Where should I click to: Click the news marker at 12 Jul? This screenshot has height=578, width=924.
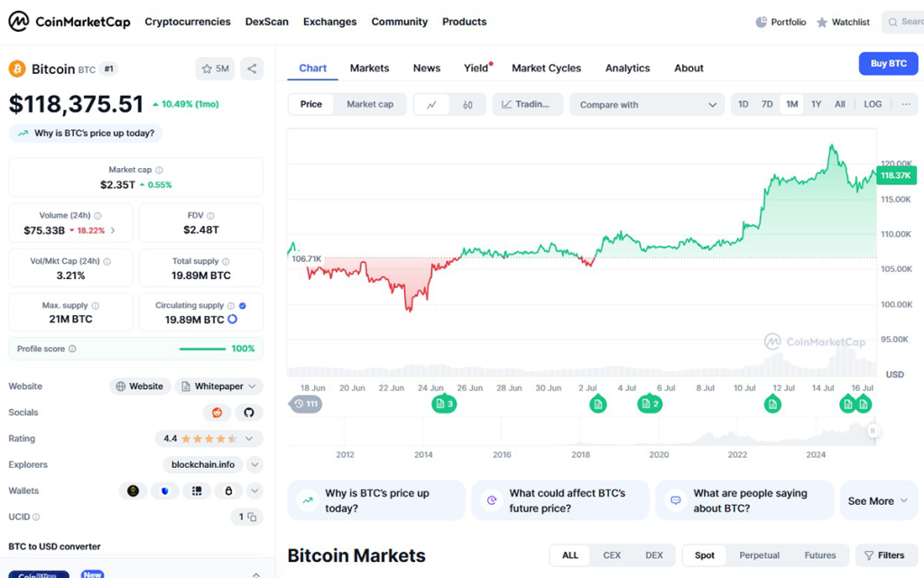pyautogui.click(x=772, y=404)
